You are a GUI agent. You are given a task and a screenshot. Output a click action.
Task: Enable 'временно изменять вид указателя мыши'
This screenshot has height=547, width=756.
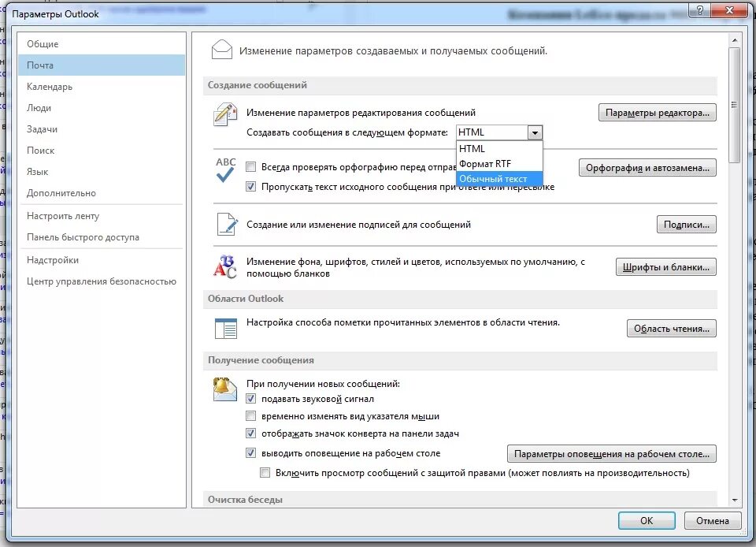coord(250,416)
